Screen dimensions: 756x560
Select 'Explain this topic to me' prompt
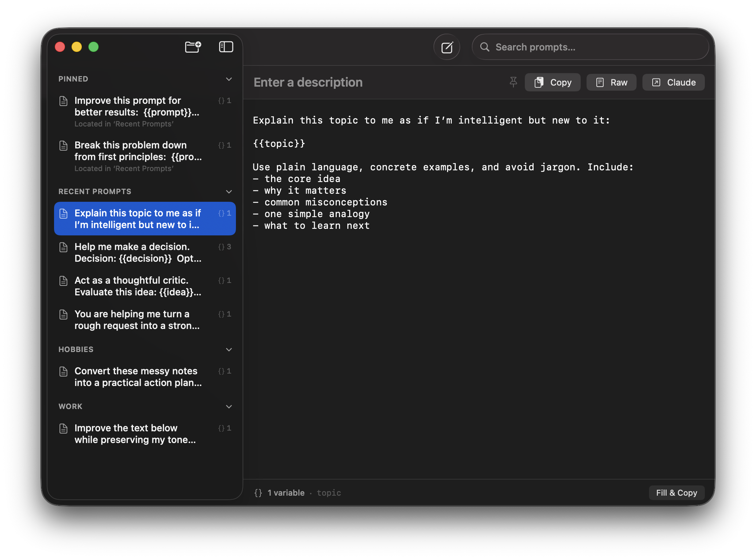coord(145,219)
